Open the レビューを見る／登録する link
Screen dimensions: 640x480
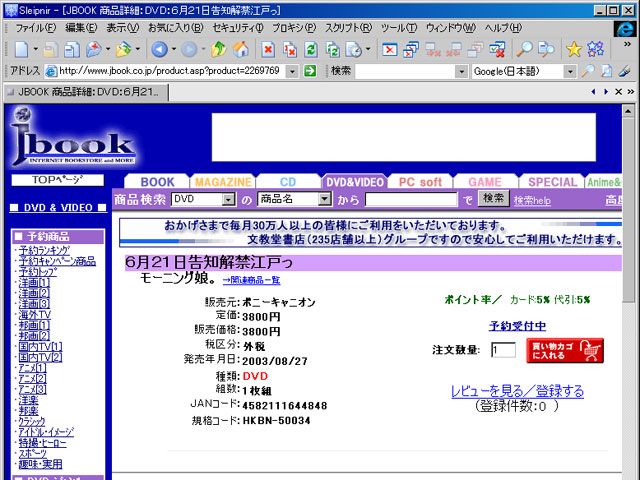coord(517,391)
